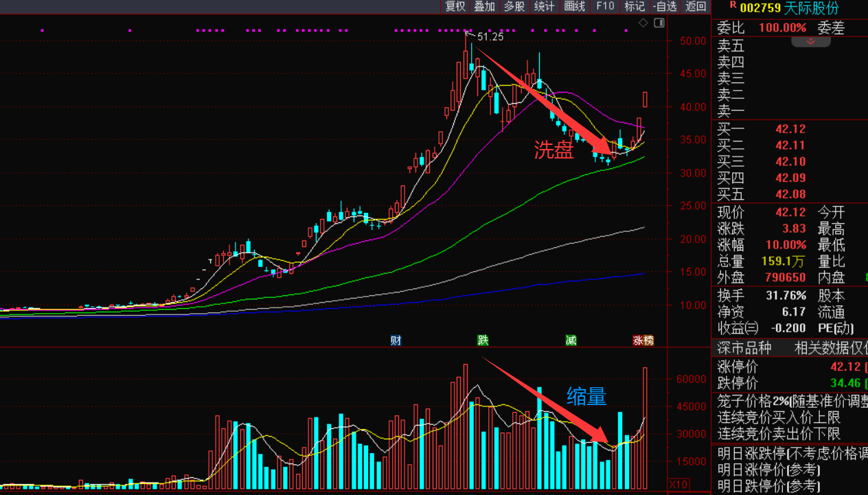Click 收益(三) value -0.200
The height and width of the screenshot is (495, 868).
click(x=788, y=328)
